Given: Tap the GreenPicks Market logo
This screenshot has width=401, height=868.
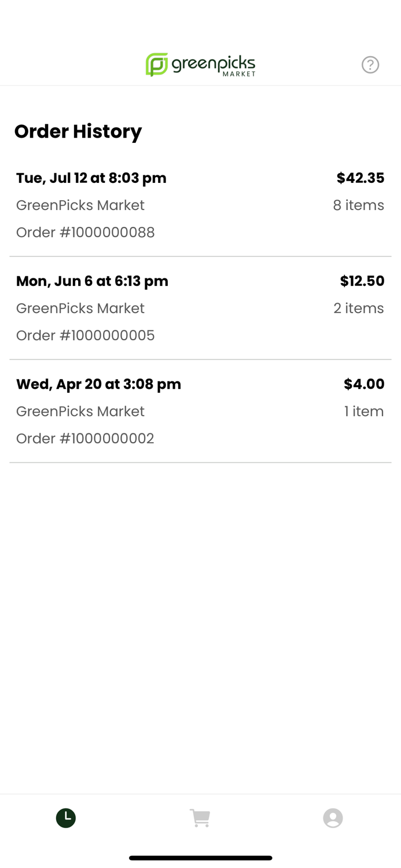Looking at the screenshot, I should pyautogui.click(x=200, y=64).
